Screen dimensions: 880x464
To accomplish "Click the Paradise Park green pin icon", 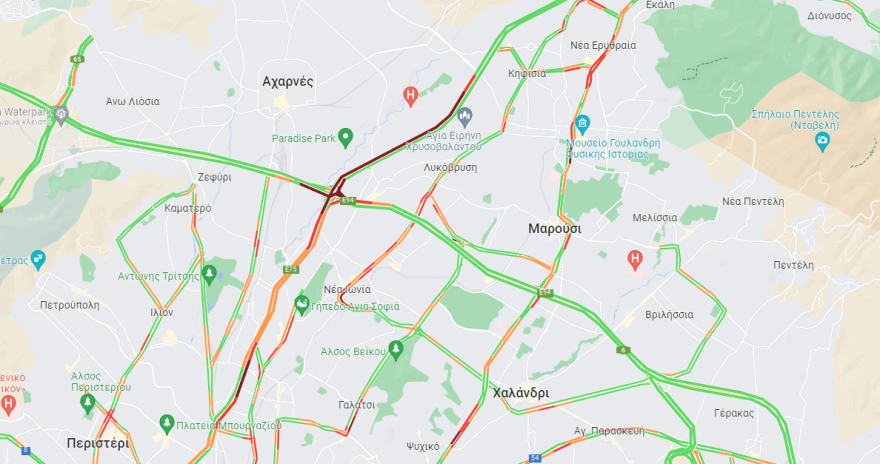I will pos(346,137).
